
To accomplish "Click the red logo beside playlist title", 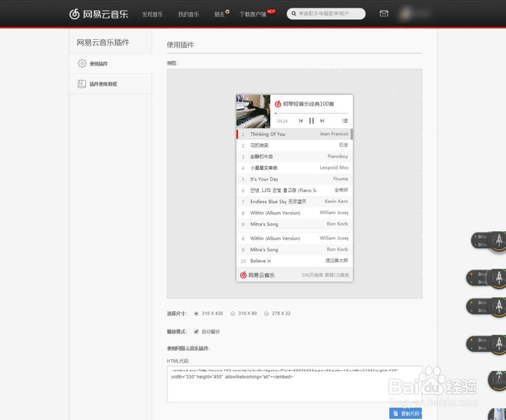I will 277,104.
